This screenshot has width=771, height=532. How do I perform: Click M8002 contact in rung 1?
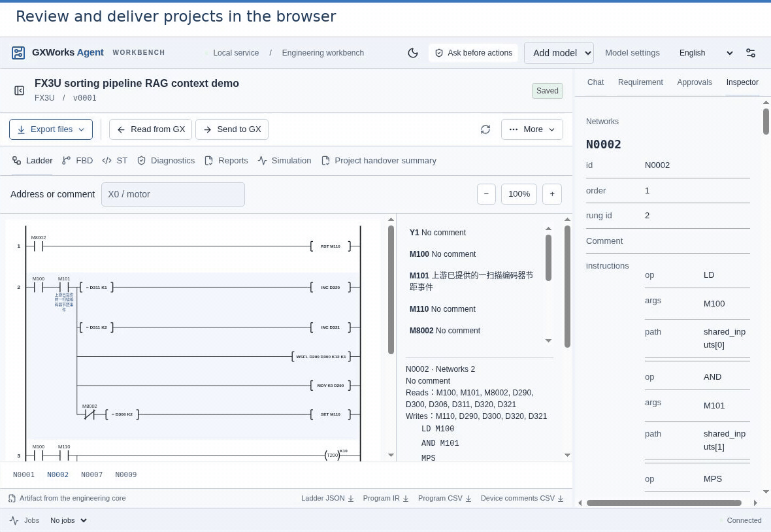pyautogui.click(x=39, y=246)
